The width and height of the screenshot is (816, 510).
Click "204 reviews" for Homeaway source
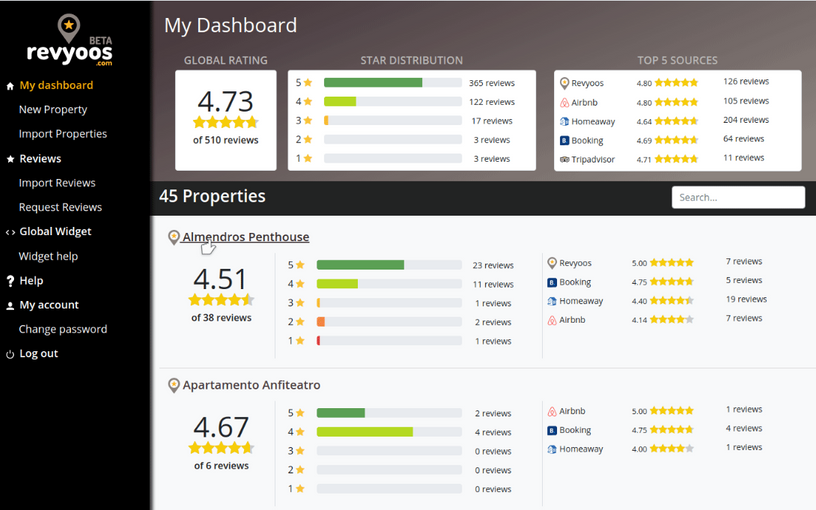click(x=746, y=120)
